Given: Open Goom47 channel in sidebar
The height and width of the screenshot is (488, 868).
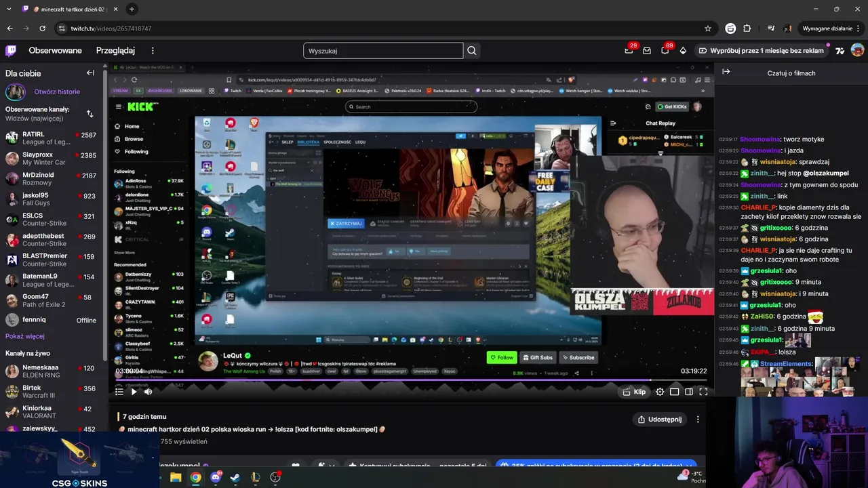Looking at the screenshot, I should [x=51, y=301].
